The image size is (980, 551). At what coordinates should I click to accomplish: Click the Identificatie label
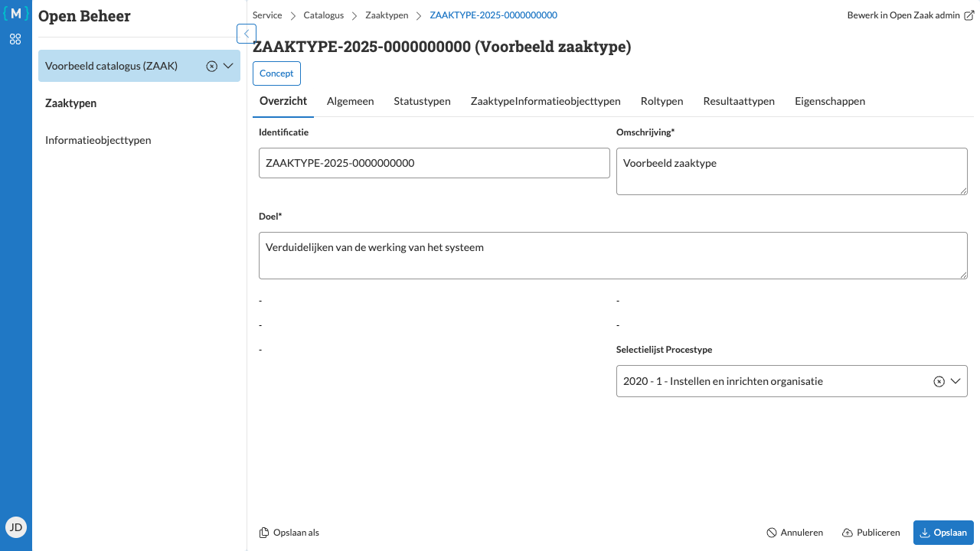pos(283,132)
